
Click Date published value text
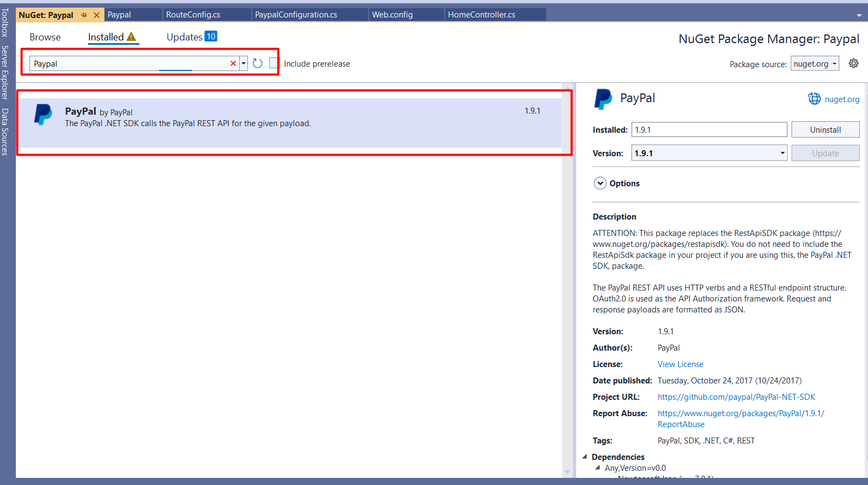[x=730, y=381]
